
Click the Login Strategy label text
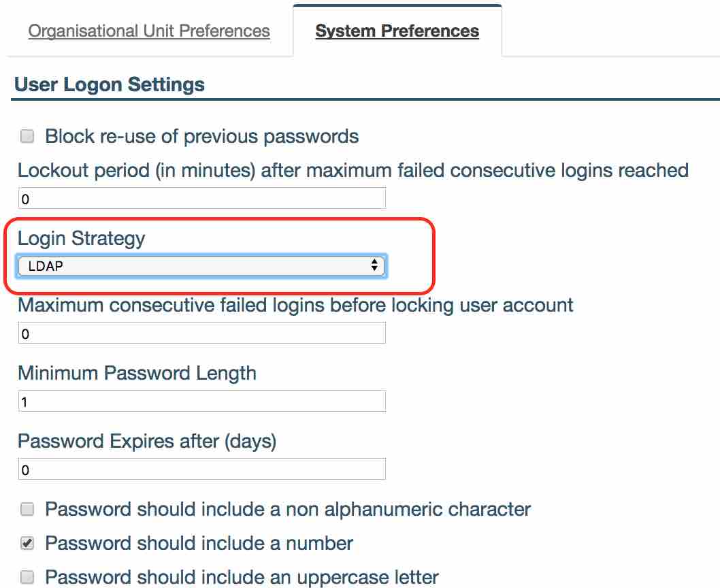[81, 238]
